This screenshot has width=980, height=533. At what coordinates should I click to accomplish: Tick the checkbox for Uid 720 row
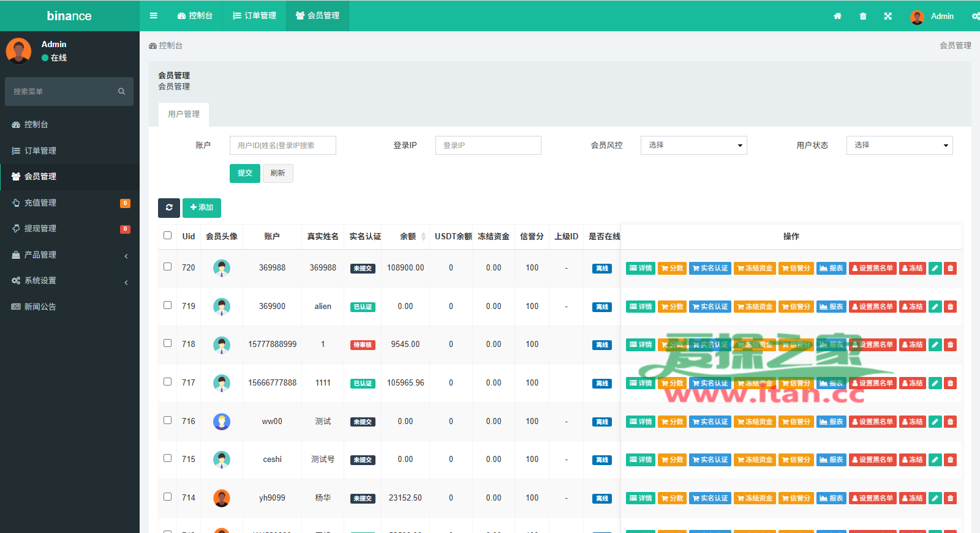point(167,267)
